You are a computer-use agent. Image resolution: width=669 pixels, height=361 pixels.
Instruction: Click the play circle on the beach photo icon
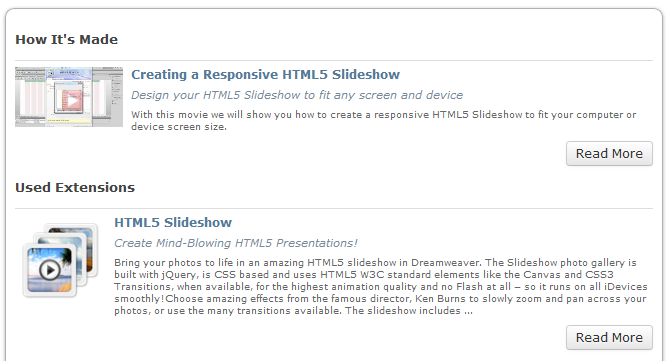(49, 270)
